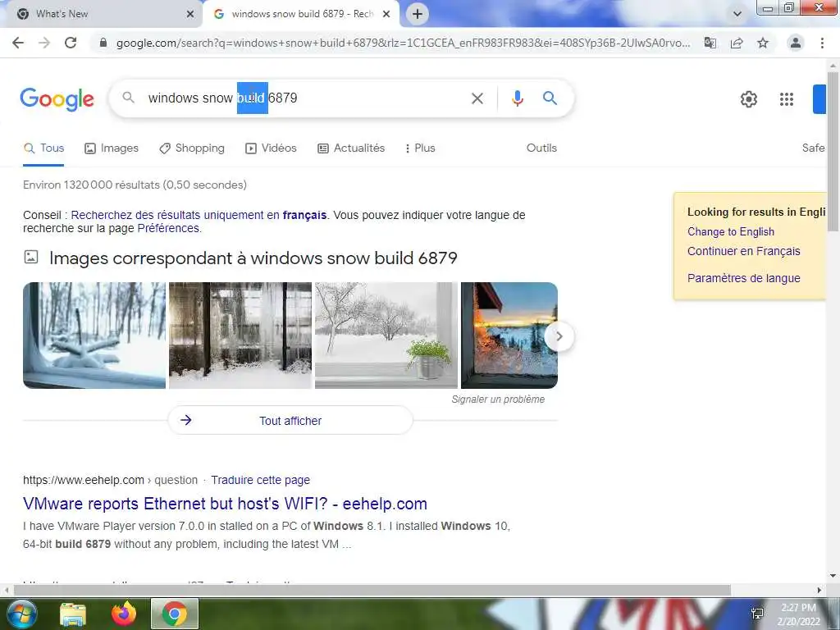840x630 pixels.
Task: Open Chrome's three-dot menu
Action: coord(822,43)
